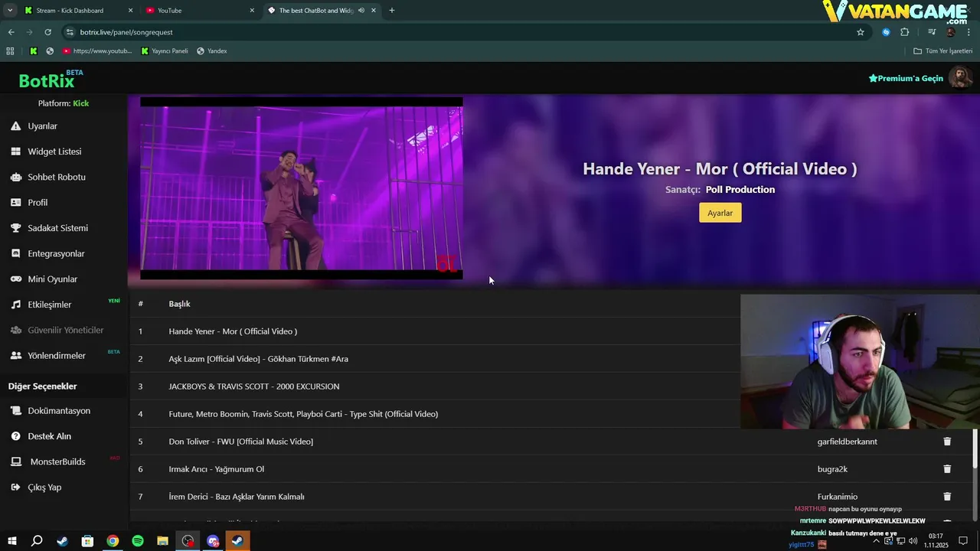Open browser media controls icon
The height and width of the screenshot is (551, 980).
click(x=932, y=32)
